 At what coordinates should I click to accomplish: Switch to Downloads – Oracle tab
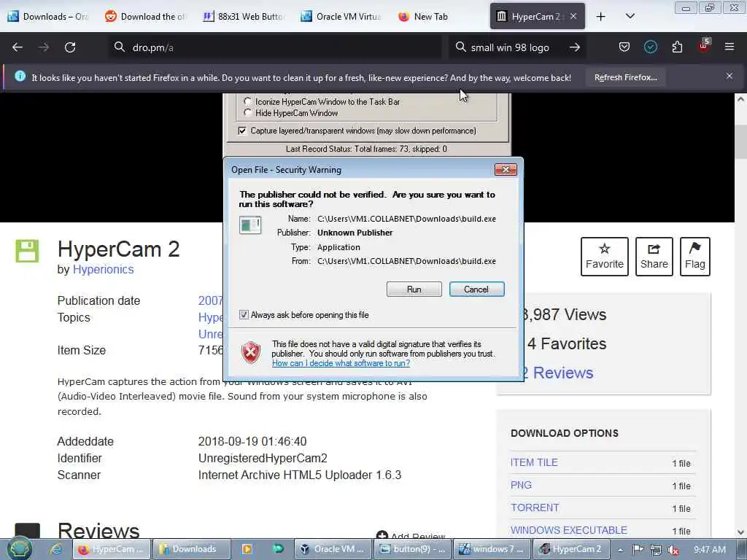(x=47, y=17)
